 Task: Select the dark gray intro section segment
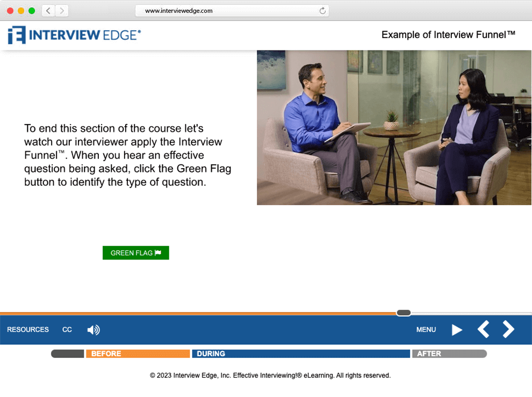point(68,353)
